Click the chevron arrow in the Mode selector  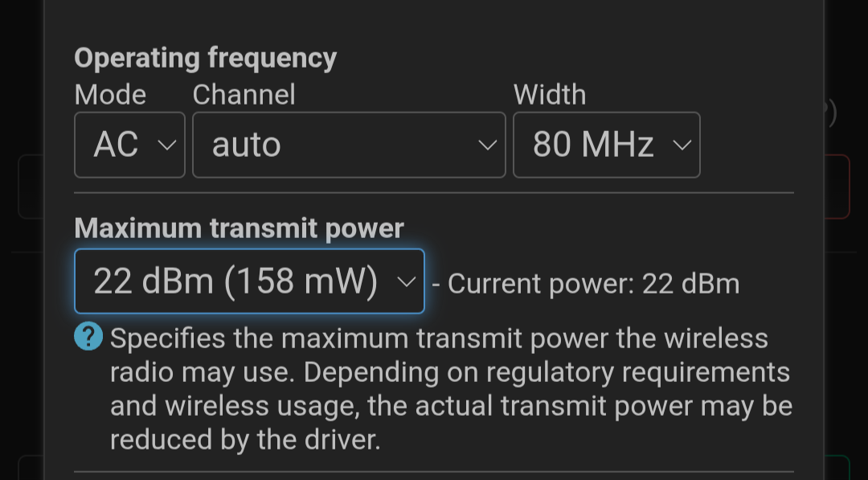(x=166, y=145)
